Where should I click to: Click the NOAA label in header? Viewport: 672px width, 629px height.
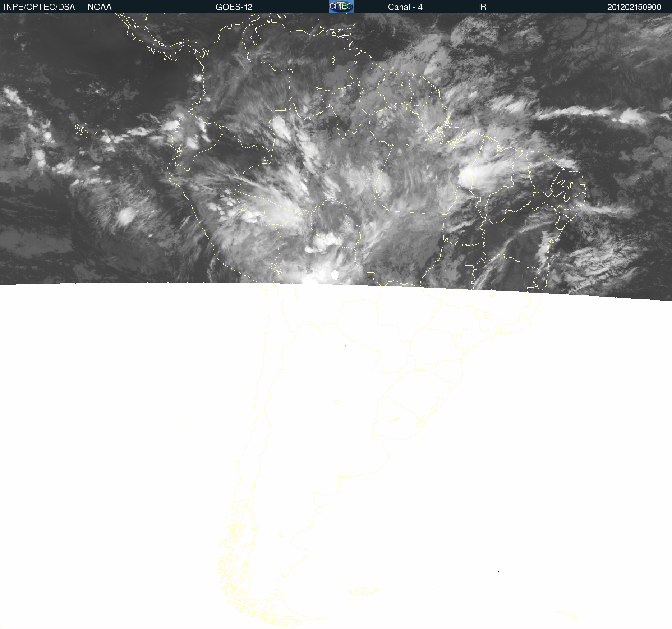[x=100, y=7]
